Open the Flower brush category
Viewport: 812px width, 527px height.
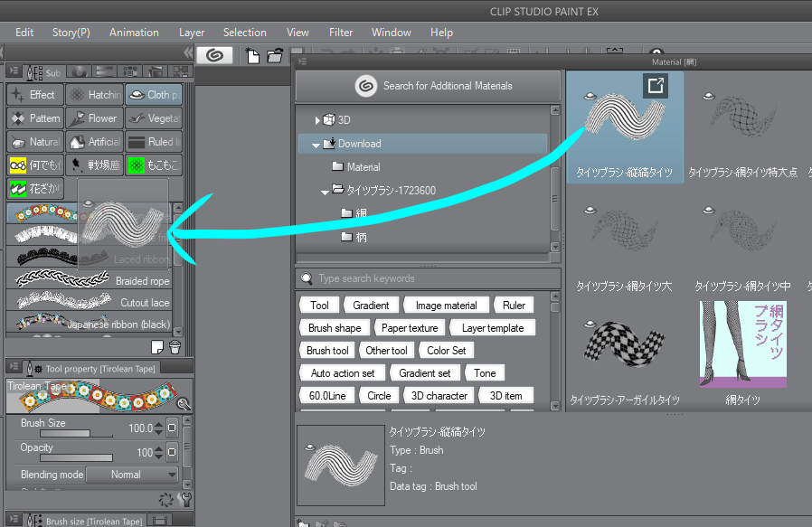94,118
